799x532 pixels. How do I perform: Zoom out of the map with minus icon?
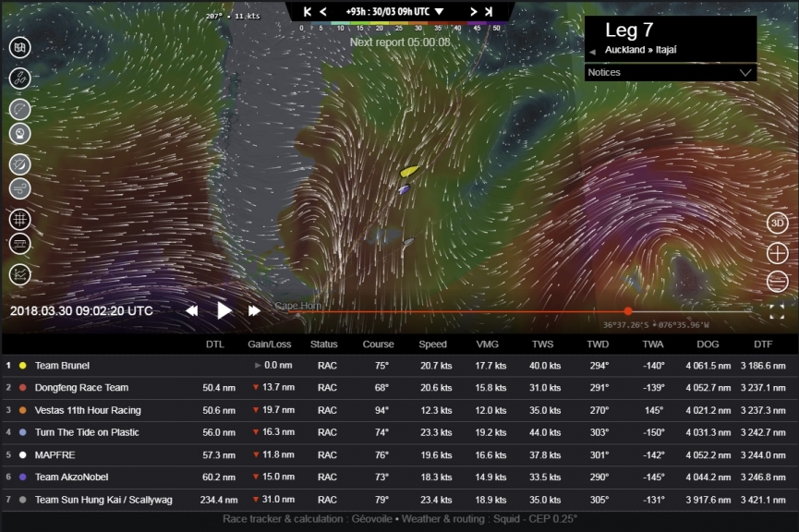coord(777,282)
